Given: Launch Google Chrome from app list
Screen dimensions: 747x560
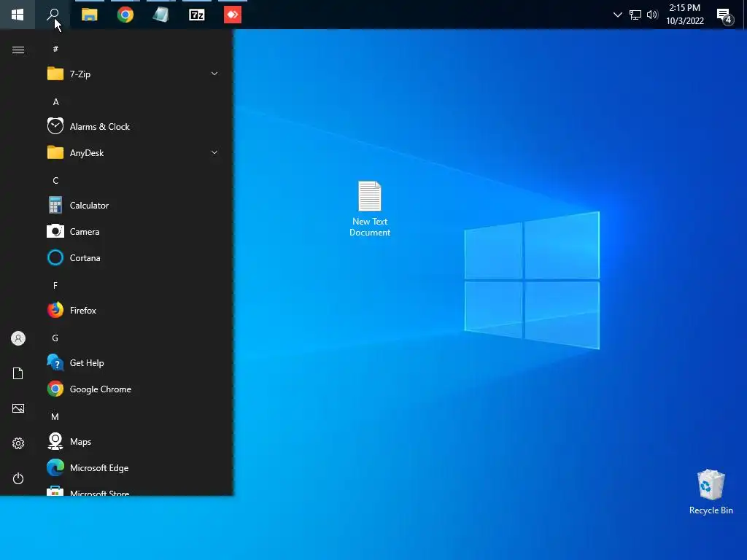Looking at the screenshot, I should (133, 389).
